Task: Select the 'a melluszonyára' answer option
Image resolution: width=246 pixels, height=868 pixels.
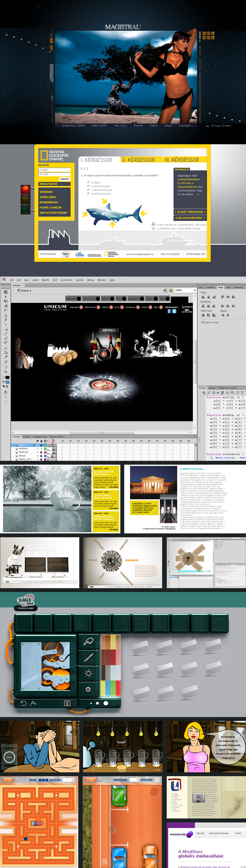Action: pyautogui.click(x=89, y=194)
